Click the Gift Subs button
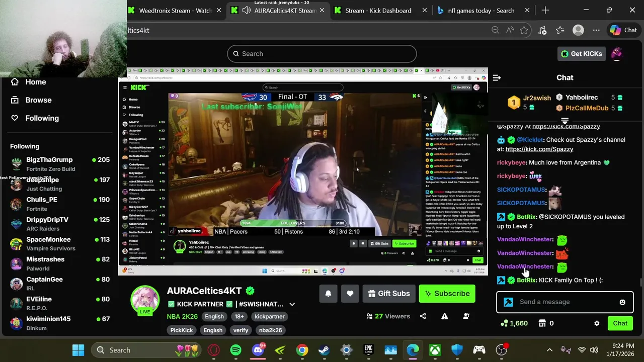The width and height of the screenshot is (644, 362). click(x=389, y=294)
